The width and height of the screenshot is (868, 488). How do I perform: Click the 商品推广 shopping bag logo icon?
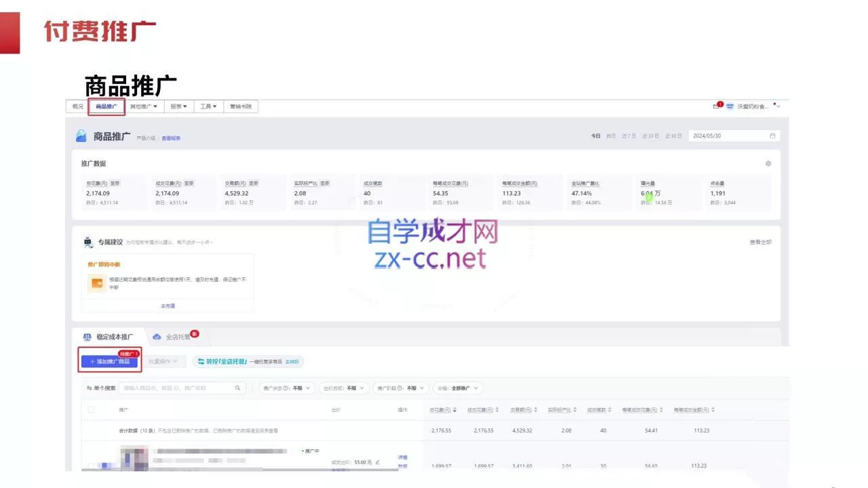(x=81, y=136)
